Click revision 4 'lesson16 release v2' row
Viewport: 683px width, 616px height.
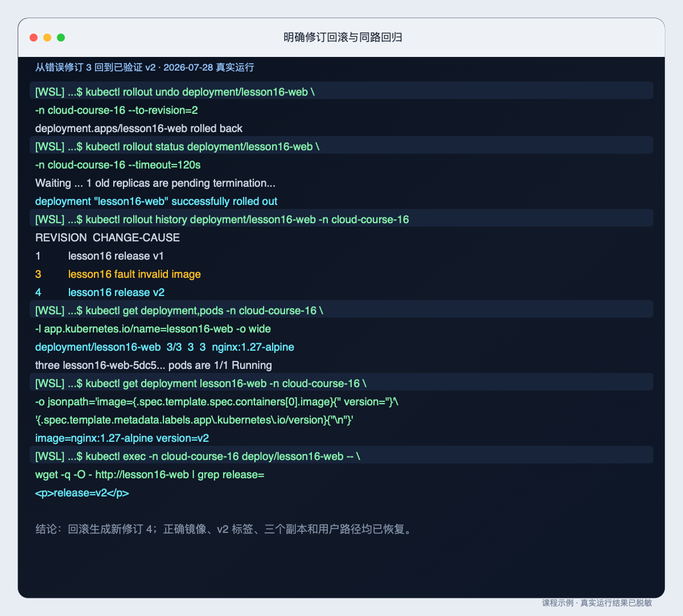[100, 292]
